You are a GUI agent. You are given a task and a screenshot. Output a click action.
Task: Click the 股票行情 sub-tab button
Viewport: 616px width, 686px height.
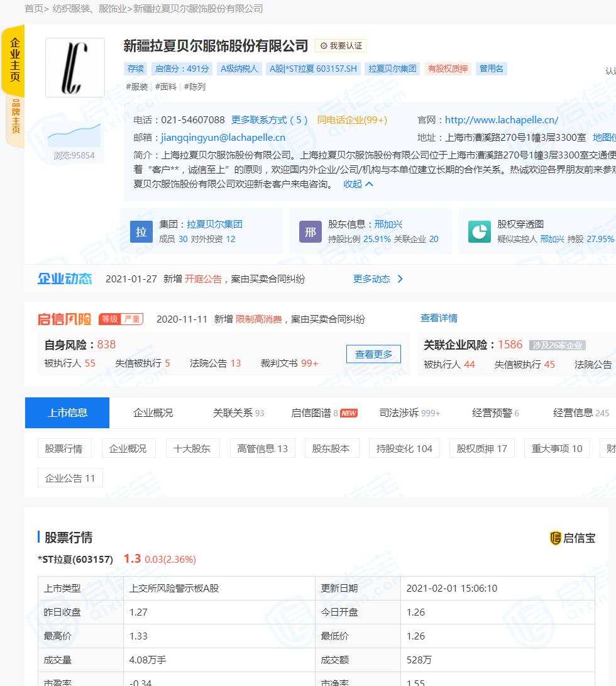click(64, 448)
